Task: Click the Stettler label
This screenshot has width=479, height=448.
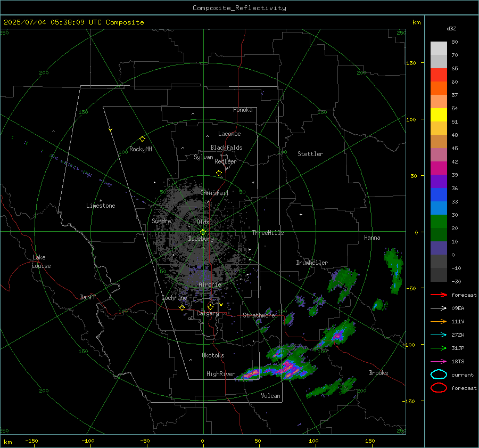Action: pyautogui.click(x=310, y=154)
